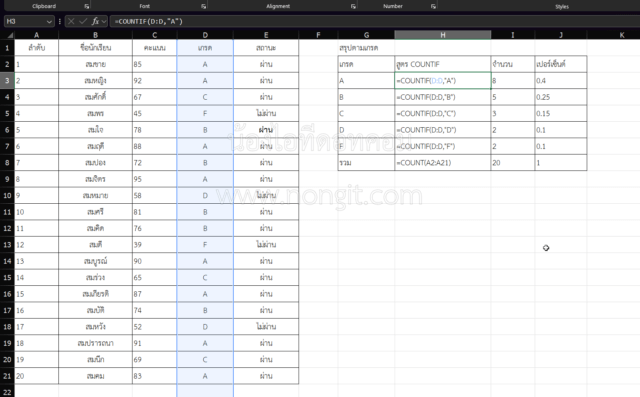
Task: Open the Font settings dialog launcher
Action: (x=203, y=6)
